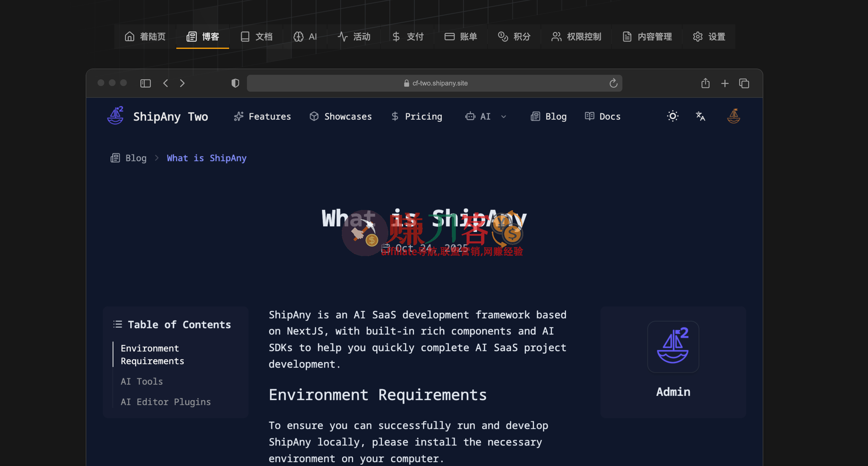Open a new browser tab with plus
The image size is (868, 466).
725,83
